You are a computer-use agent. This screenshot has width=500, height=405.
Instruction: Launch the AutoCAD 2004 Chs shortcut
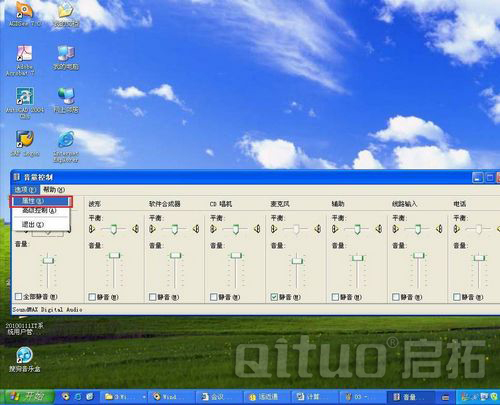[x=25, y=103]
